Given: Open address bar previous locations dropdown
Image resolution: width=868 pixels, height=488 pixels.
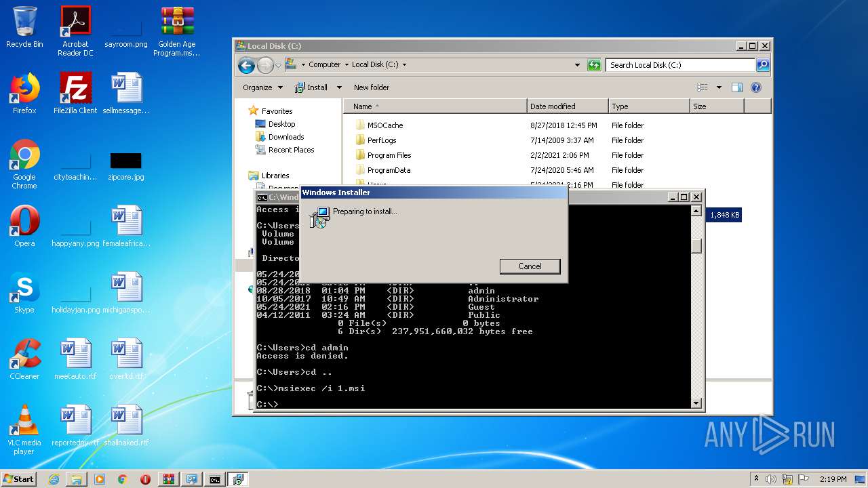Looking at the screenshot, I should [x=577, y=65].
